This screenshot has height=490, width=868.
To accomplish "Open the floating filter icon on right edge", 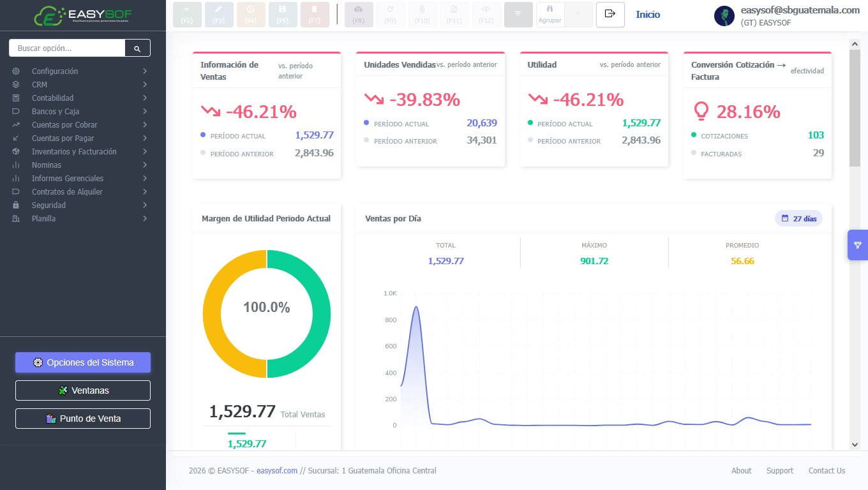I will 858,245.
